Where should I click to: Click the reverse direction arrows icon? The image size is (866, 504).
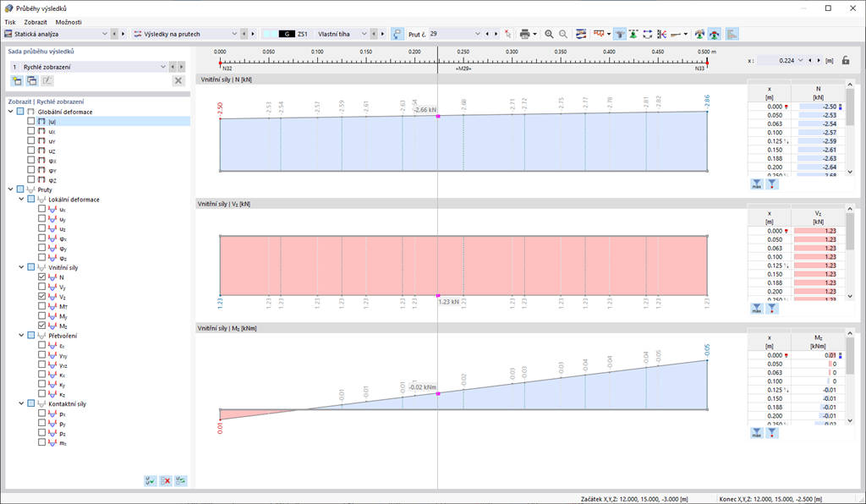(647, 34)
